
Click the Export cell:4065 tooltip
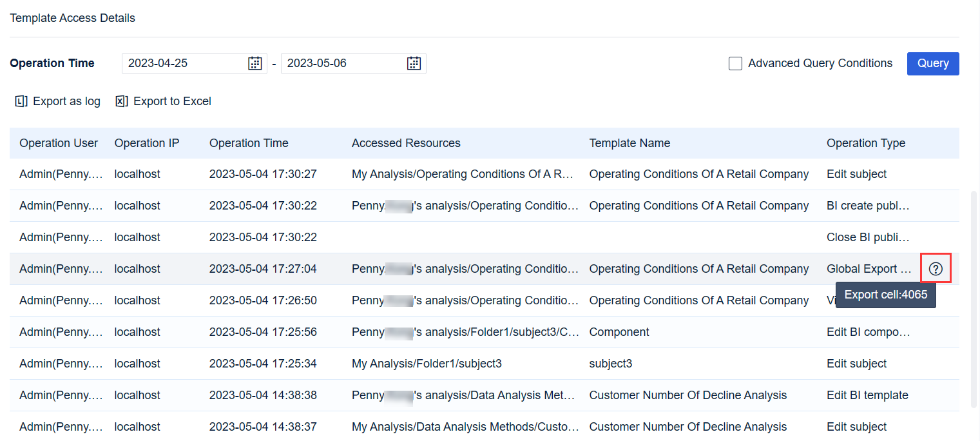pyautogui.click(x=886, y=295)
